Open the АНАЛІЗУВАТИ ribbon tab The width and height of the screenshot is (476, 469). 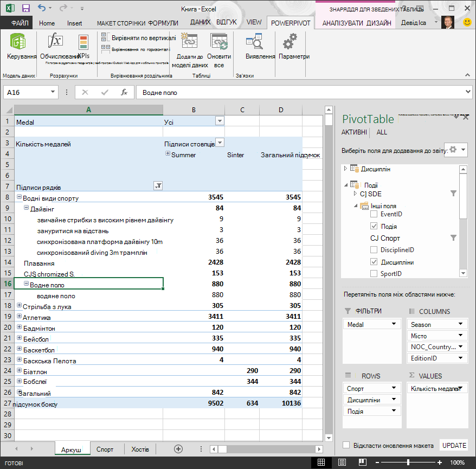pyautogui.click(x=343, y=23)
